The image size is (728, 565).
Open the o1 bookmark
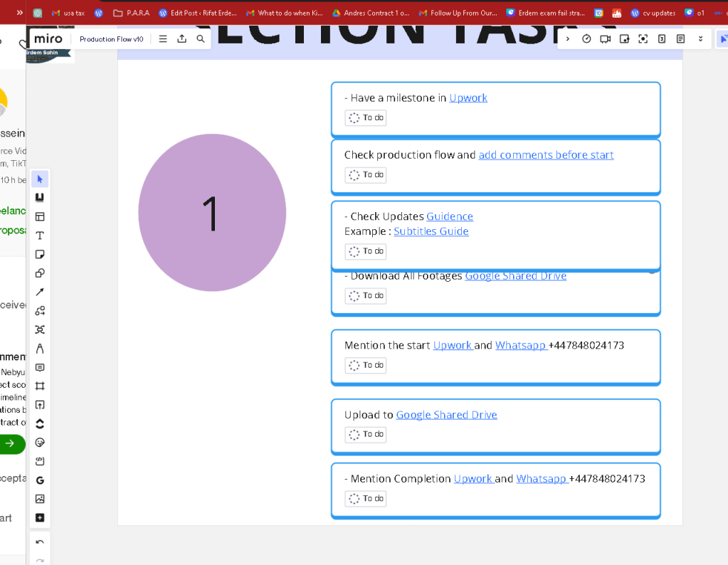pos(695,13)
